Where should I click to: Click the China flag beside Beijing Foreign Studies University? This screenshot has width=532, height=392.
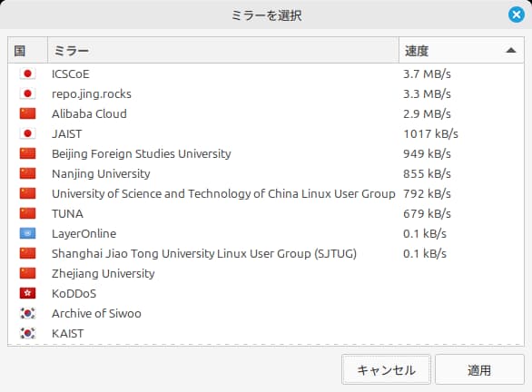[27, 153]
